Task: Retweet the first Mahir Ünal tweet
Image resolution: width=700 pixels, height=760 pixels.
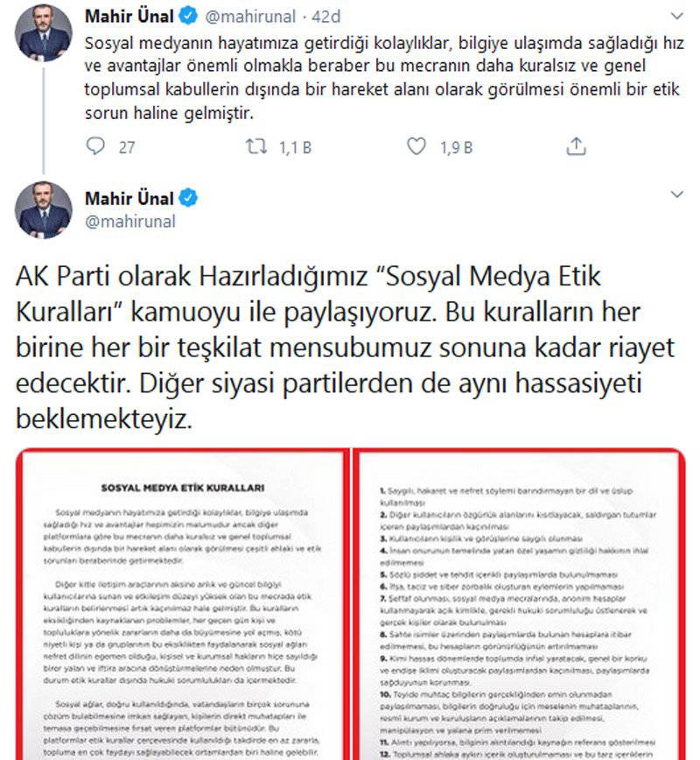Action: tap(256, 146)
